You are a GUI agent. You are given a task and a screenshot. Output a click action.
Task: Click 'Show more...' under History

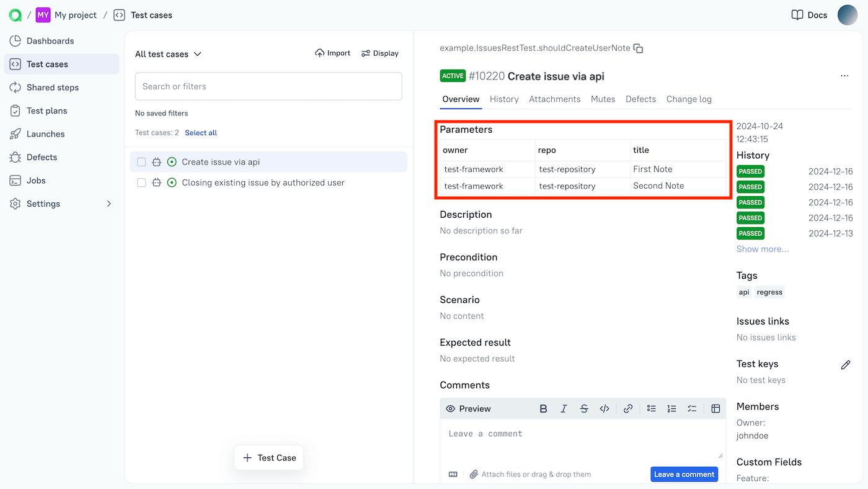click(x=763, y=249)
